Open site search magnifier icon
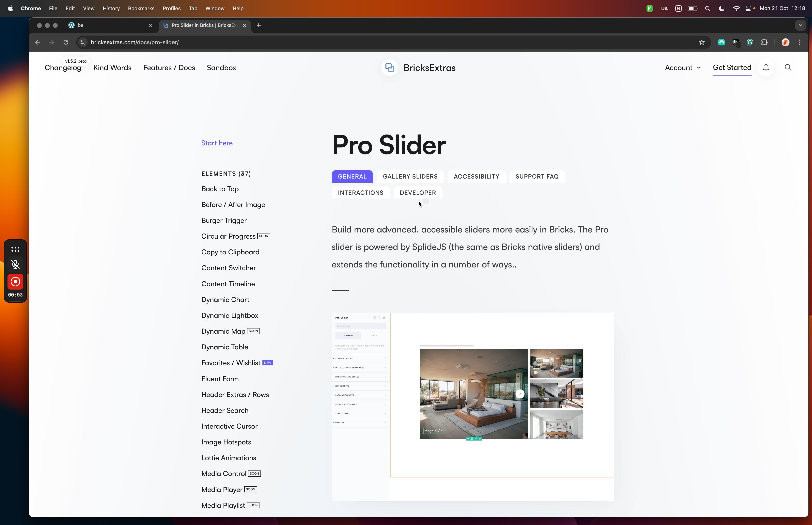 [x=788, y=68]
